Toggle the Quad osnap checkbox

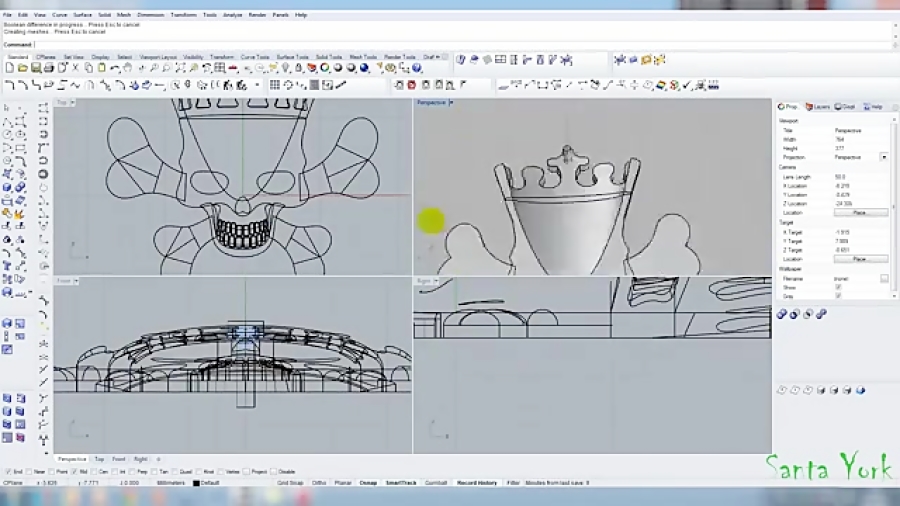(x=174, y=472)
